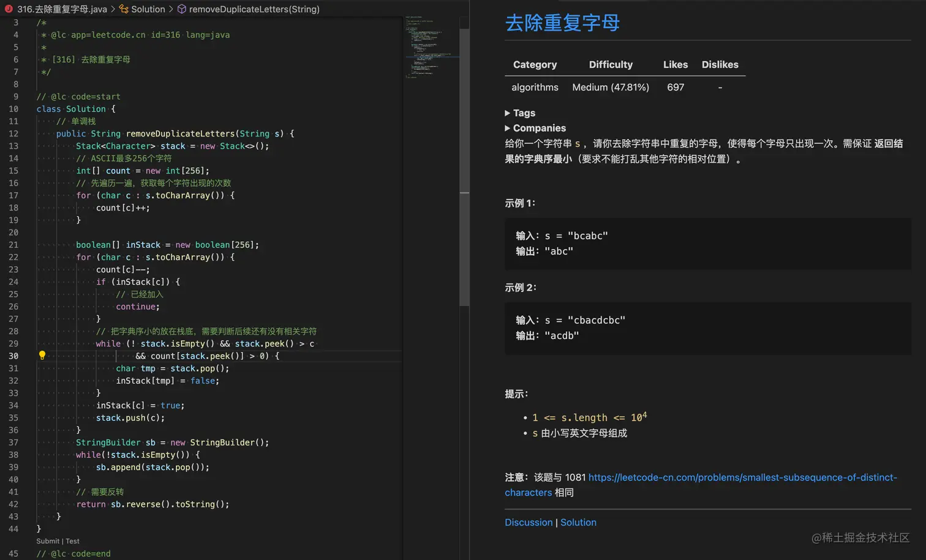Click the 'char tmp = stack.pop();' line
The image size is (926, 560).
[173, 368]
